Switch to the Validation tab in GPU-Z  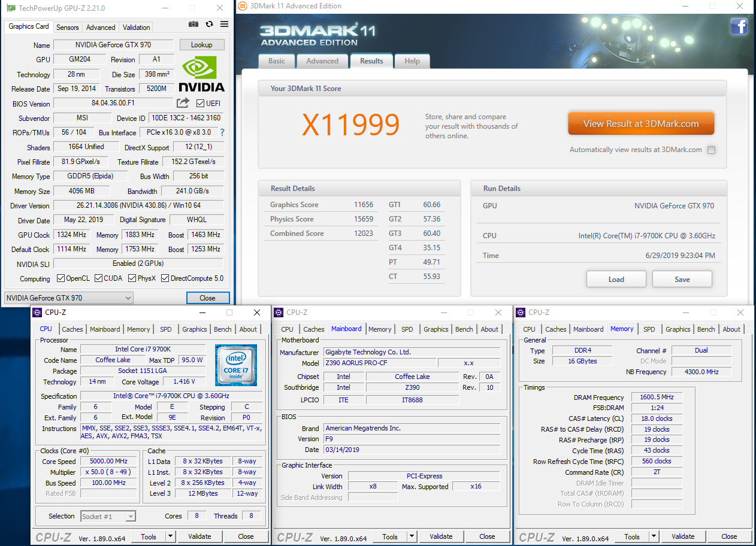(137, 28)
